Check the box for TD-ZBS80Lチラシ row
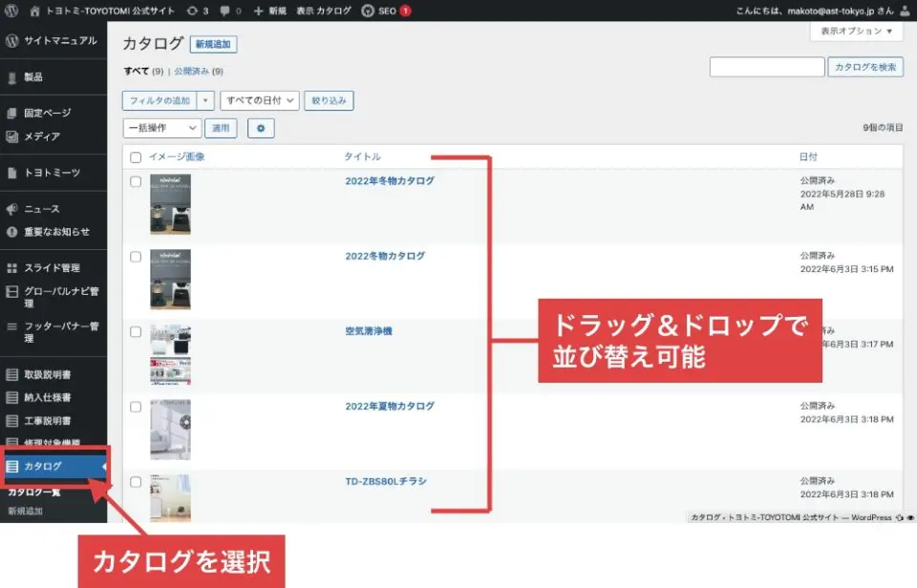 coord(136,482)
